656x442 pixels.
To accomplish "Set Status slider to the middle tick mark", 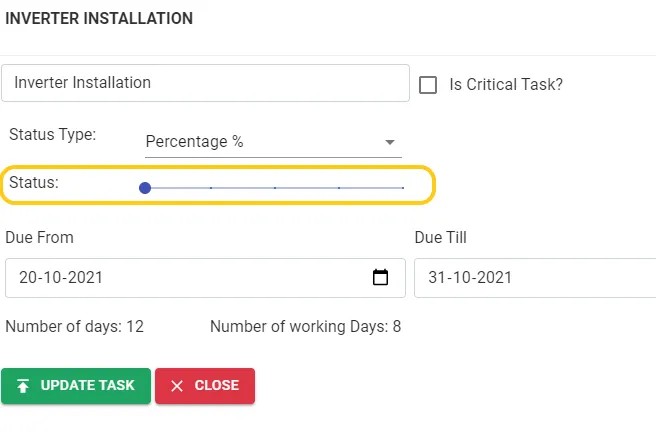I will pos(275,187).
